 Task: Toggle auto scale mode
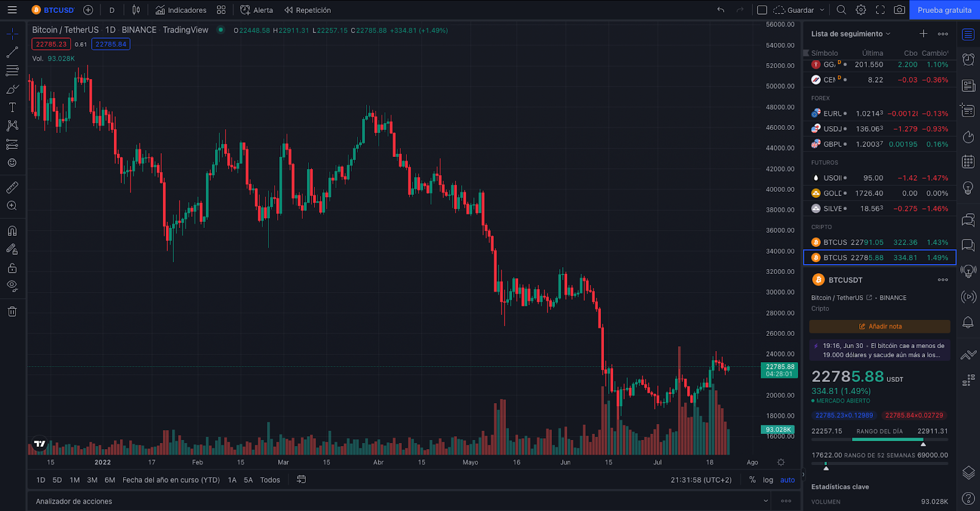[788, 480]
